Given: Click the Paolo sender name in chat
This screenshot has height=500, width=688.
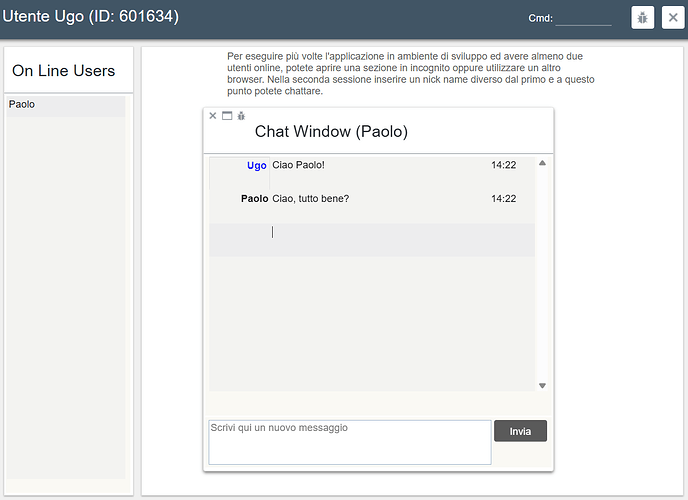Looking at the screenshot, I should pyautogui.click(x=254, y=199).
